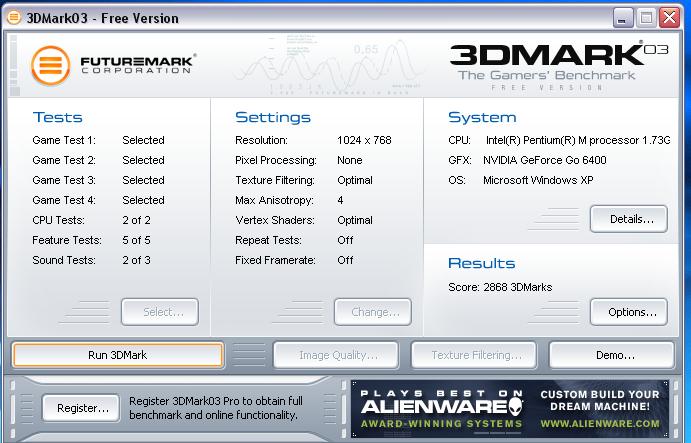691x443 pixels.
Task: Close the 3DMark03 window
Action: [x=669, y=18]
